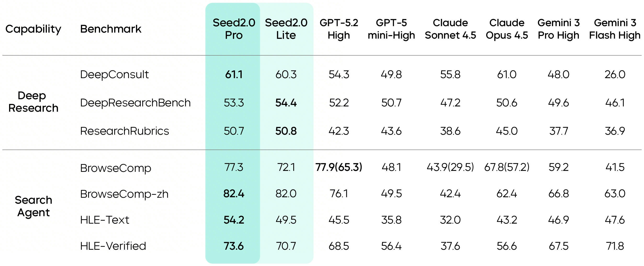Viewport: 644px width, 266px height.
Task: Select Gemini 3 Pro High's HLE-Text score 46.9
Action: point(559,220)
